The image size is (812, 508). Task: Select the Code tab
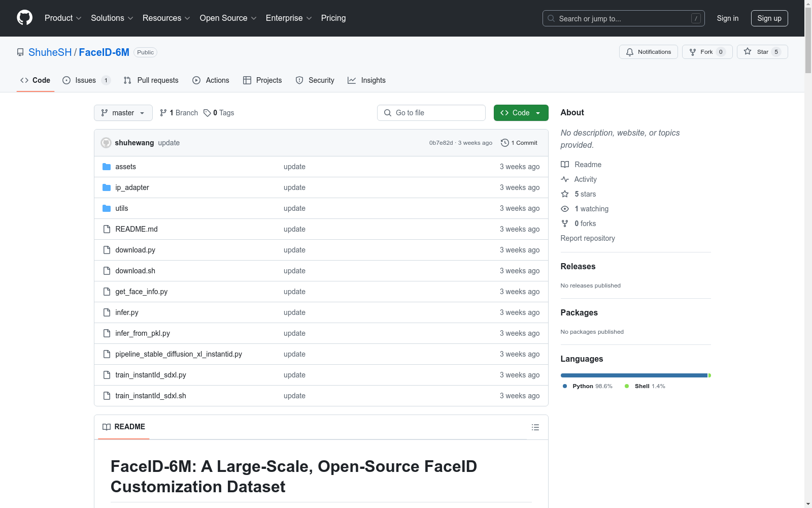(36, 80)
